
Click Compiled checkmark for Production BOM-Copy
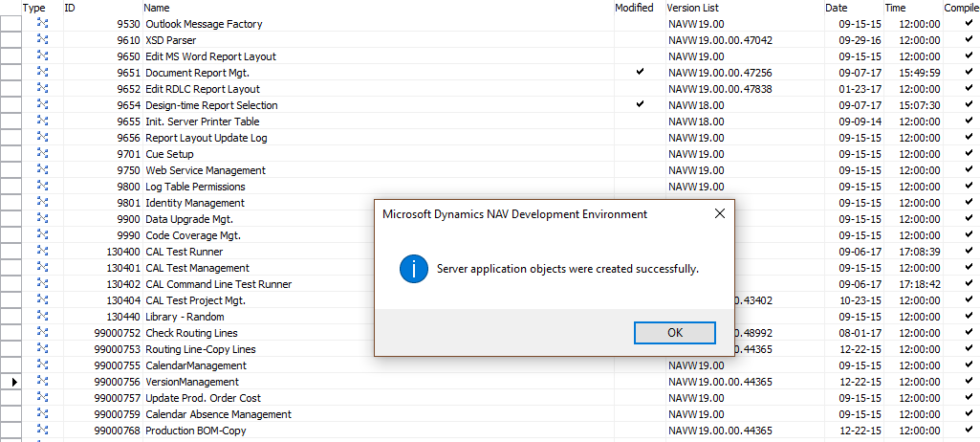click(x=969, y=430)
